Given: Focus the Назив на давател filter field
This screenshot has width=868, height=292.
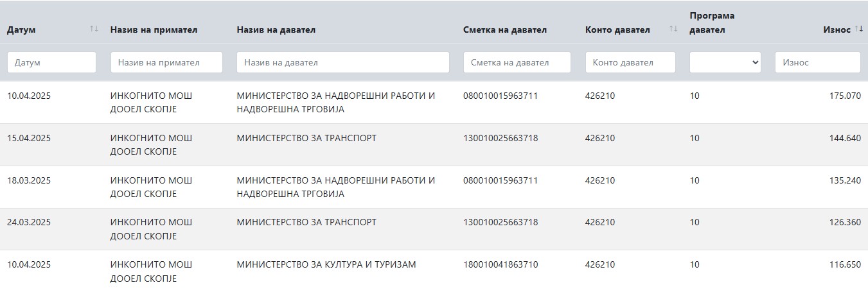Looking at the screenshot, I should [343, 62].
